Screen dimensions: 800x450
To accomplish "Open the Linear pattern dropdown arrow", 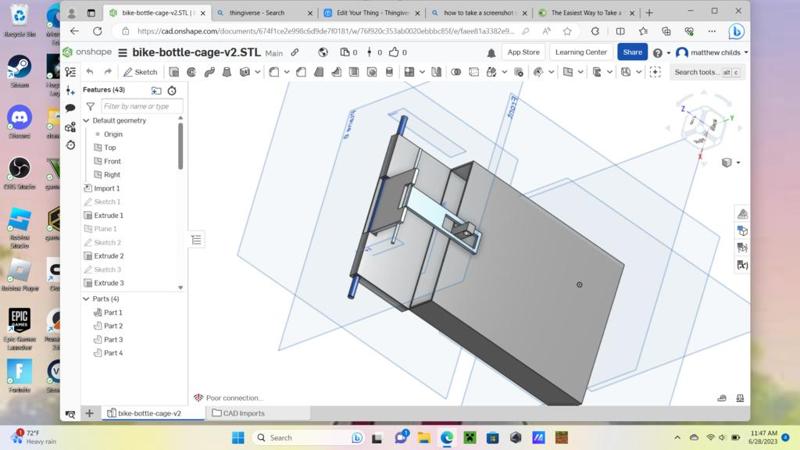I will 422,72.
